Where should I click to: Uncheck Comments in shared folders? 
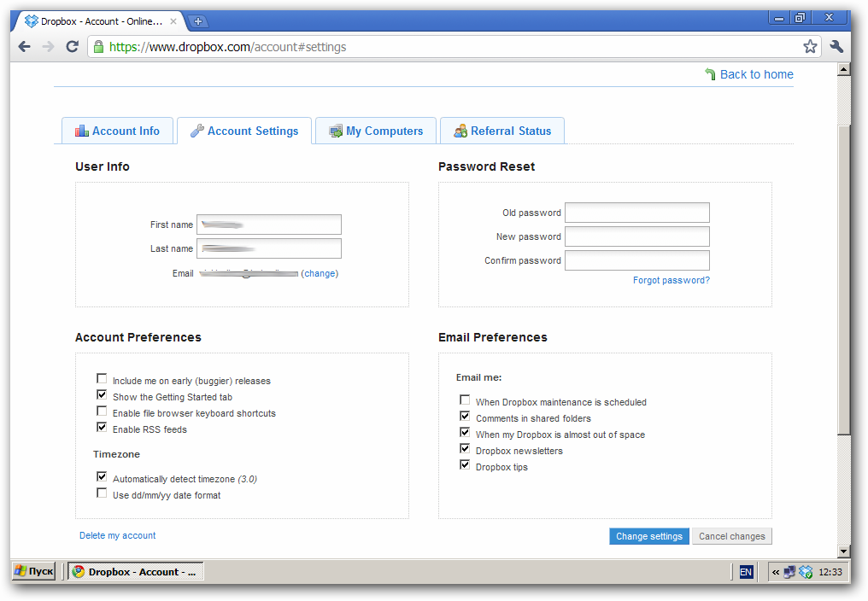point(465,416)
